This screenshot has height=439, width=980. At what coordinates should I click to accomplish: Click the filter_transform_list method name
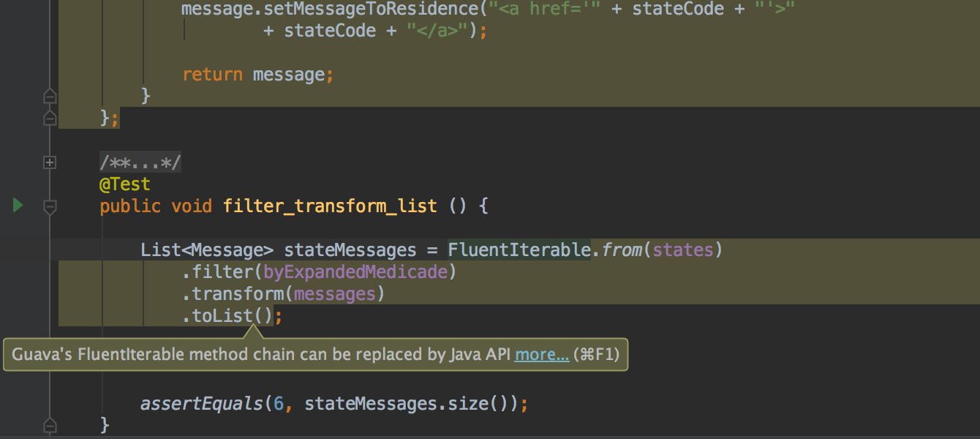[331, 206]
